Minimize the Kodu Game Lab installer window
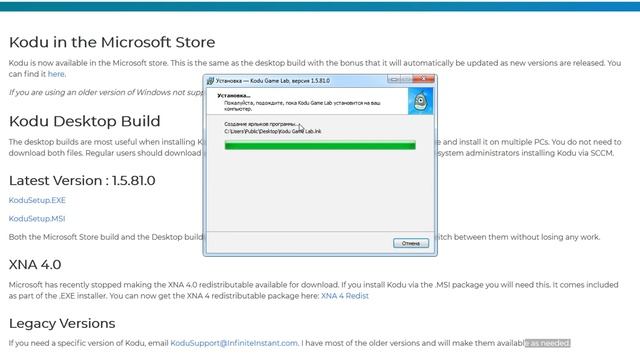This screenshot has height=360, width=640. point(394,79)
